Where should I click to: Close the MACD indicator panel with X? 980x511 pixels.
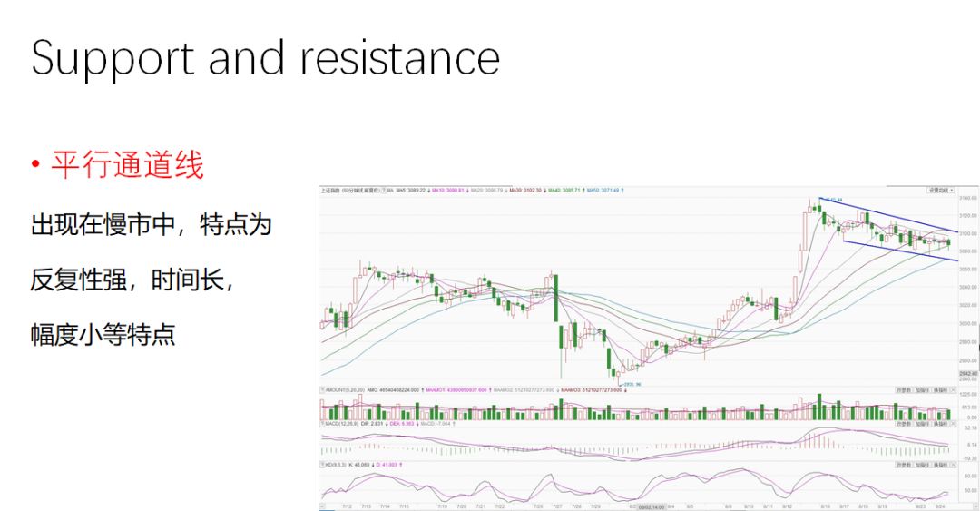click(x=953, y=424)
